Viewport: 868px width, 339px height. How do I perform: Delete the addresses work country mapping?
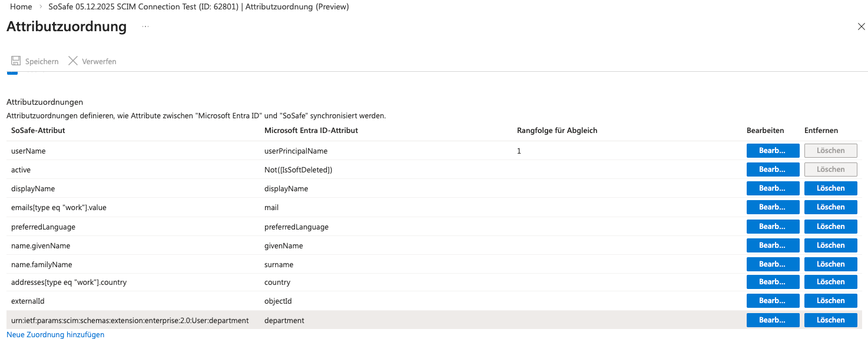[x=830, y=282]
